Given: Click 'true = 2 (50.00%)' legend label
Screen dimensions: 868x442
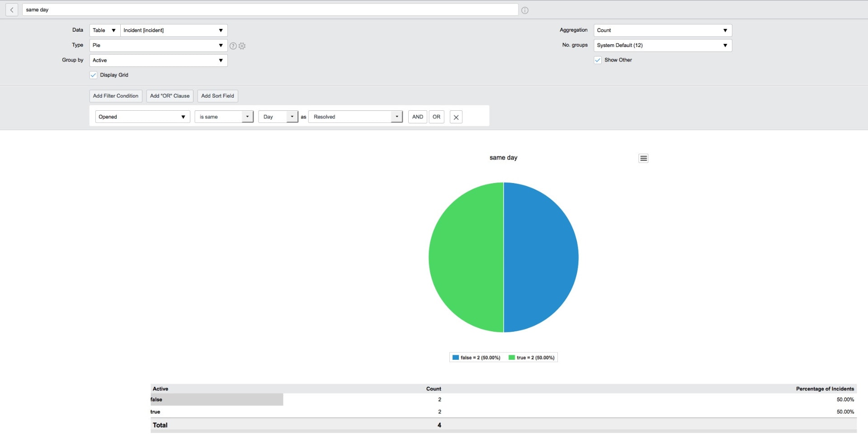Looking at the screenshot, I should tap(536, 357).
